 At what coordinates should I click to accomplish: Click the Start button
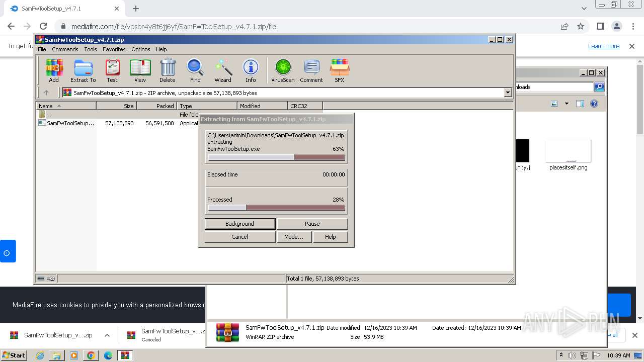14,355
